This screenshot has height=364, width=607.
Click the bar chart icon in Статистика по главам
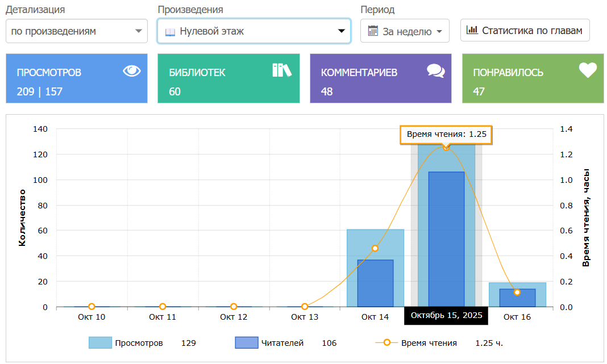[x=472, y=30]
